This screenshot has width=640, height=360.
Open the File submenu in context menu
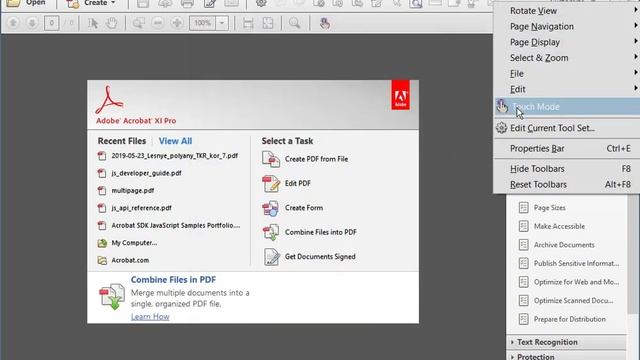567,73
